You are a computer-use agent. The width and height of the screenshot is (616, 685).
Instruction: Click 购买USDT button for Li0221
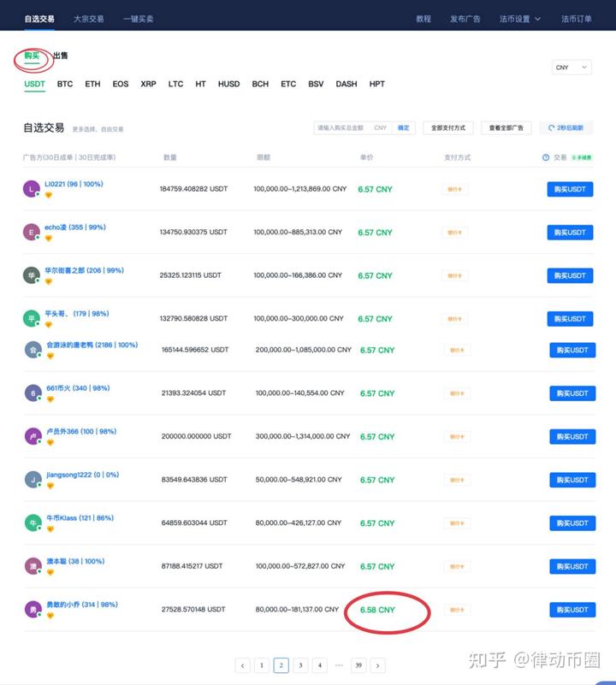tap(570, 189)
